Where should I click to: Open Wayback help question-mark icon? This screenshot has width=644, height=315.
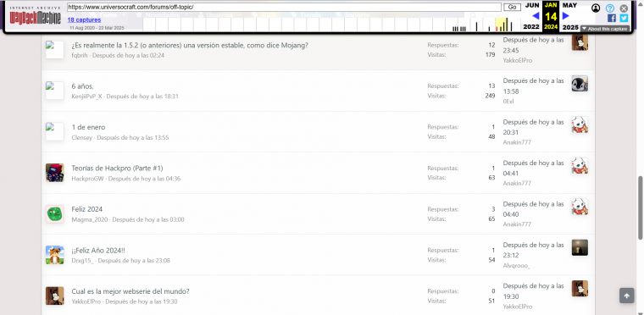610,8
